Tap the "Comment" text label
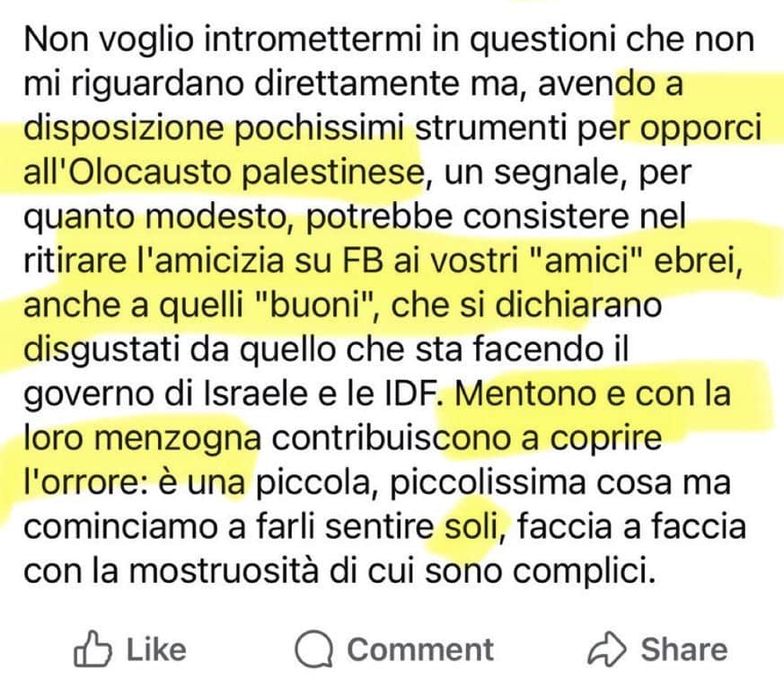 coord(420,649)
